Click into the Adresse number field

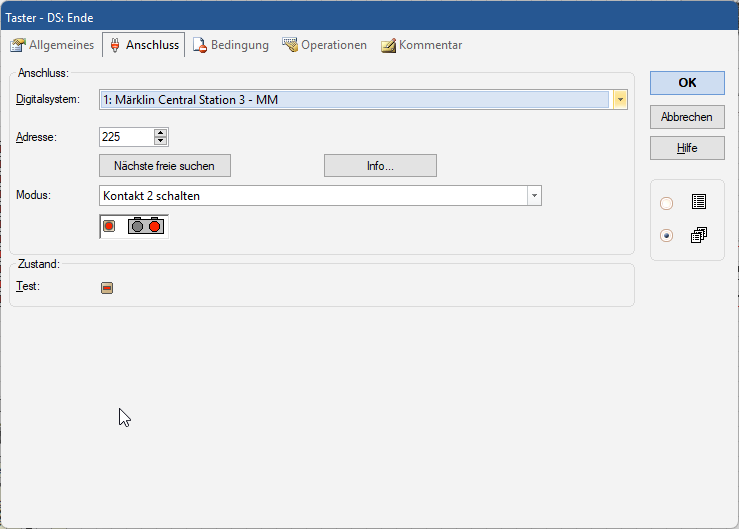coord(126,137)
